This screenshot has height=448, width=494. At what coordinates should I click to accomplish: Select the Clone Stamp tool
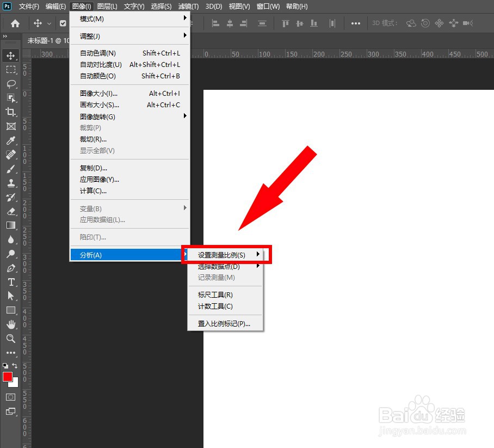pyautogui.click(x=11, y=183)
